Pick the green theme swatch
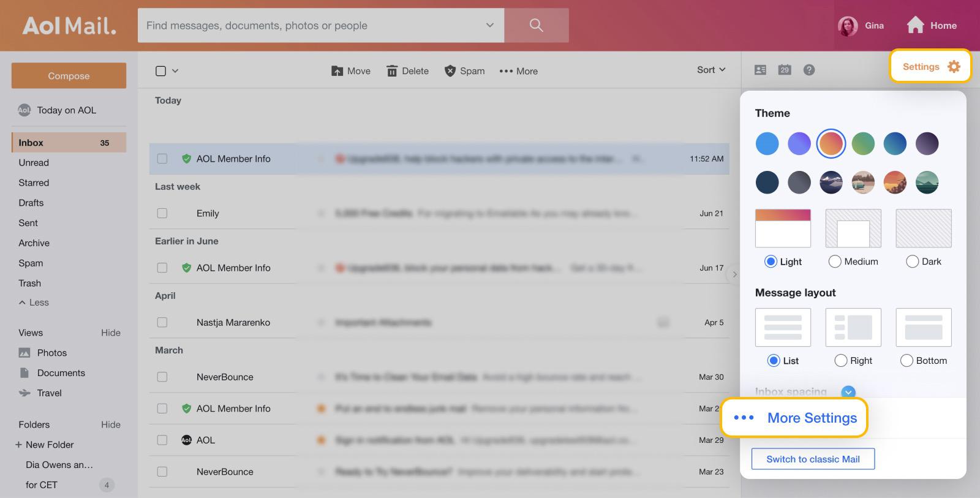 point(863,144)
